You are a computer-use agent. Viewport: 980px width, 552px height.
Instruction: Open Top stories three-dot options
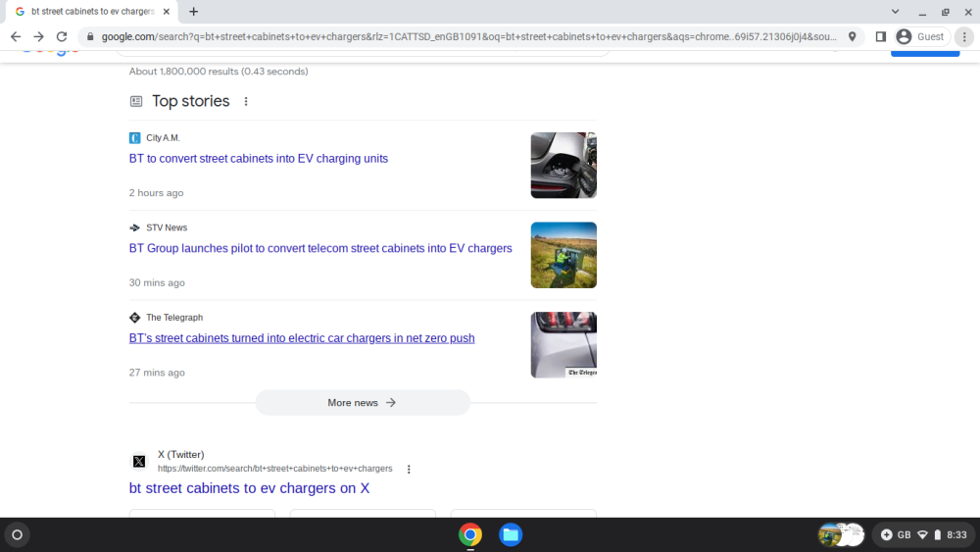coord(246,101)
